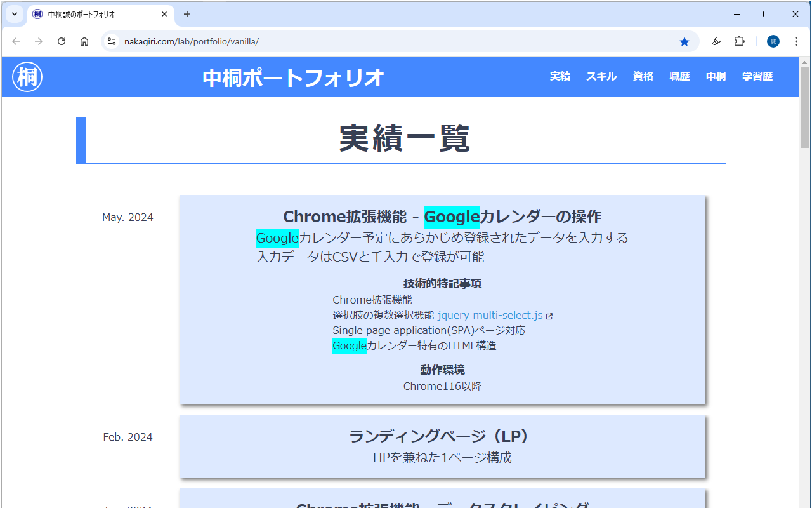Click the Chrome拡張機能 line under 技術的特記事項
Screen dimensions: 812x508
372,300
